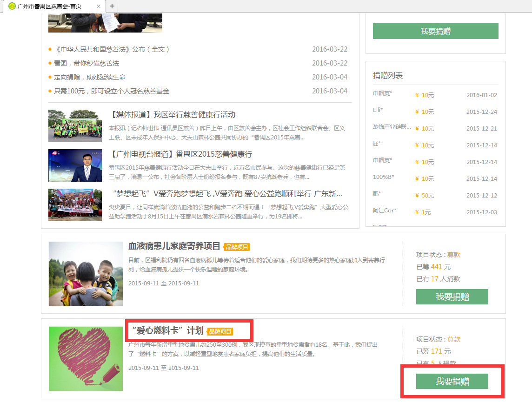Click date 2015-12-12 in donation list

[x=481, y=196]
